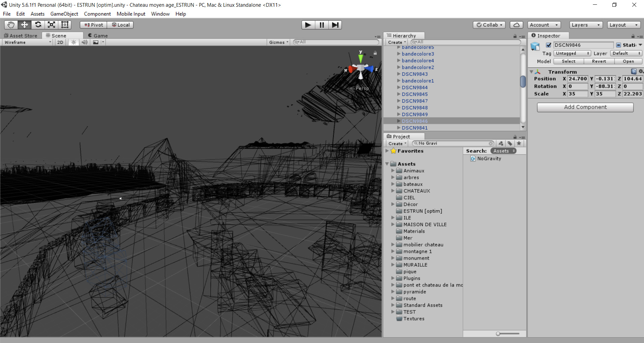Image resolution: width=644 pixels, height=343 pixels.
Task: Click the Revert model button
Action: click(x=599, y=61)
